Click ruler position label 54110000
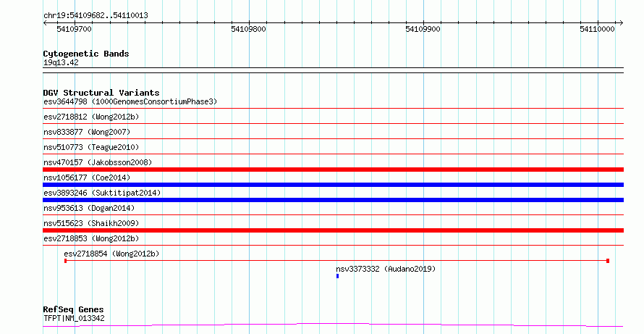The image size is (644, 334). point(597,29)
